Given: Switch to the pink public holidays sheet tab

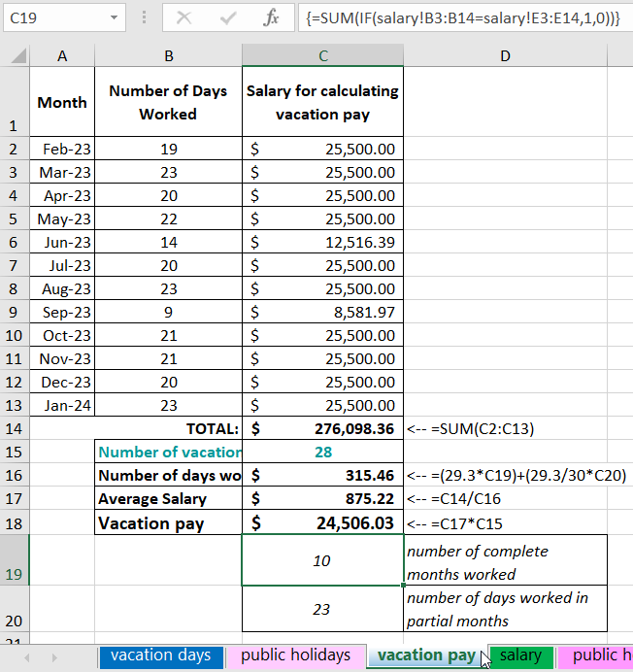Looking at the screenshot, I should 296,655.
